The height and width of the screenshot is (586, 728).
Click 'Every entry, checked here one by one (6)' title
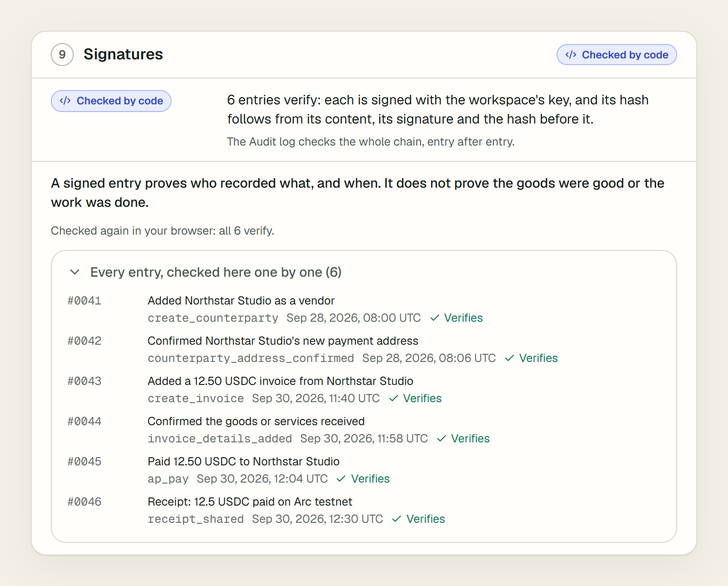click(x=216, y=272)
